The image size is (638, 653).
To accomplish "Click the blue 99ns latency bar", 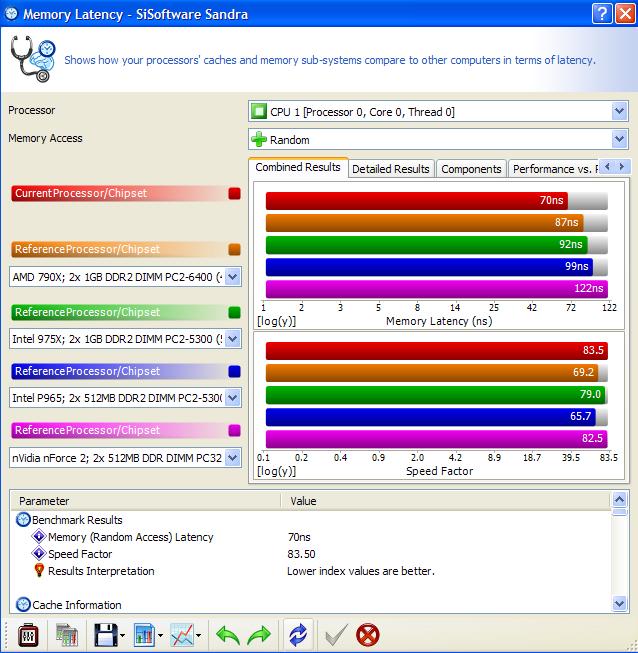I will 429,267.
